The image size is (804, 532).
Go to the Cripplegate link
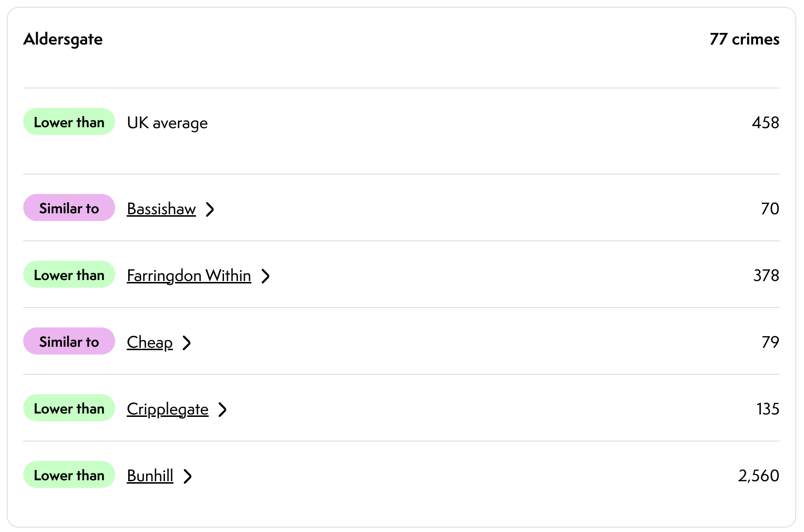(167, 409)
